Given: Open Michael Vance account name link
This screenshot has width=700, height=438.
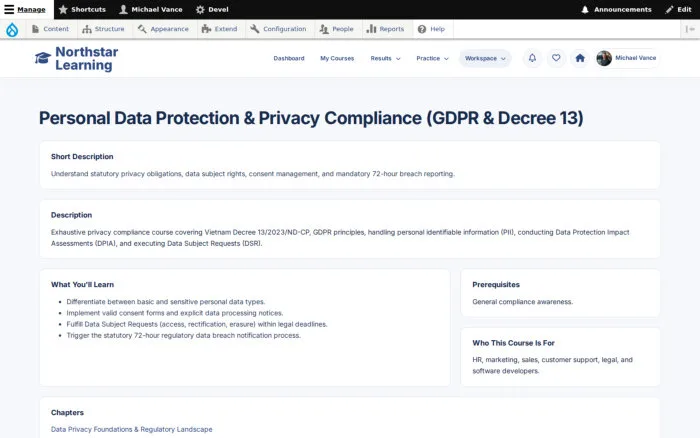Looking at the screenshot, I should (x=636, y=58).
